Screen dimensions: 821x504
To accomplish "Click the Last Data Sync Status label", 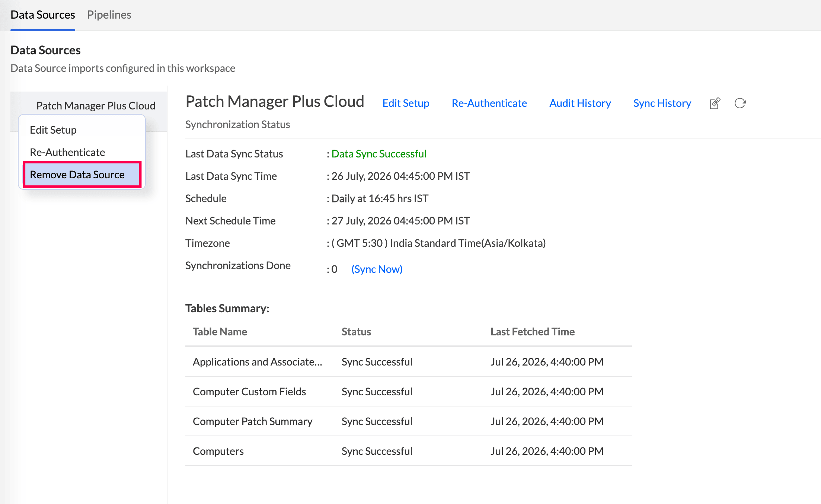I will (234, 154).
